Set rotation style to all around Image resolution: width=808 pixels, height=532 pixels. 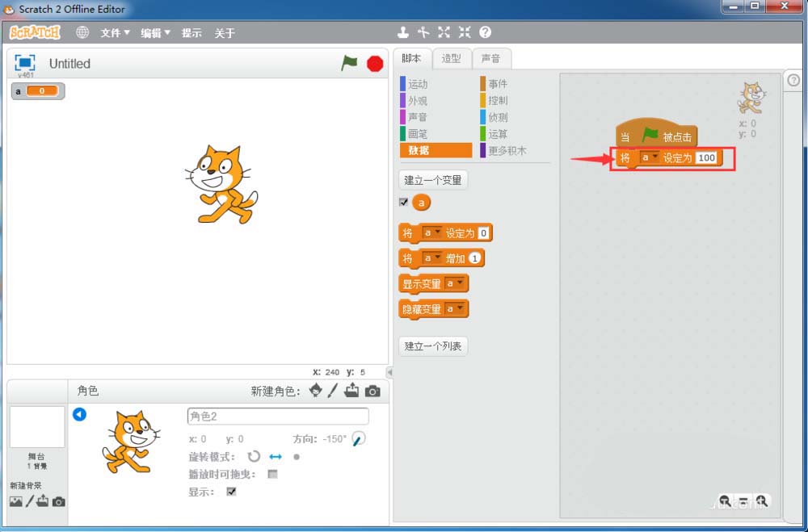tap(254, 457)
